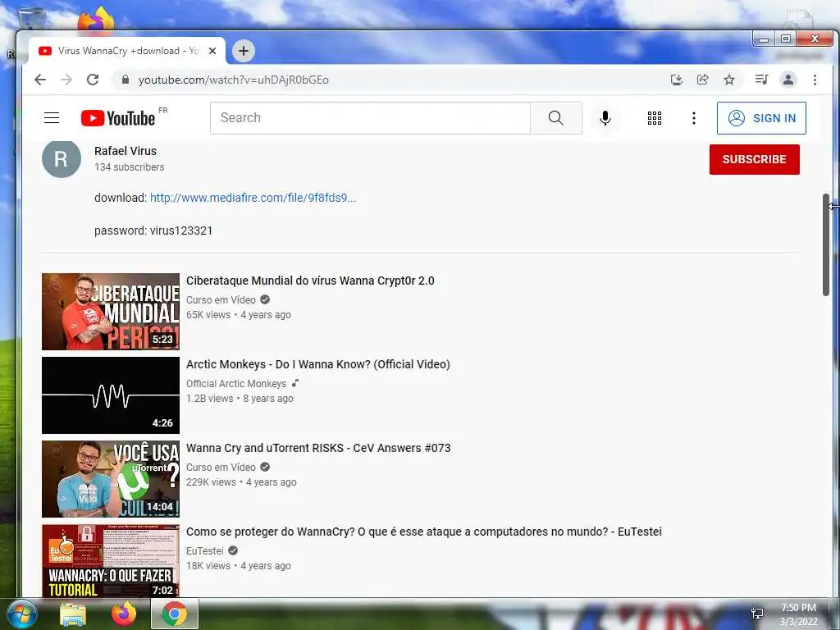
Task: Reload the YouTube page
Action: click(93, 80)
